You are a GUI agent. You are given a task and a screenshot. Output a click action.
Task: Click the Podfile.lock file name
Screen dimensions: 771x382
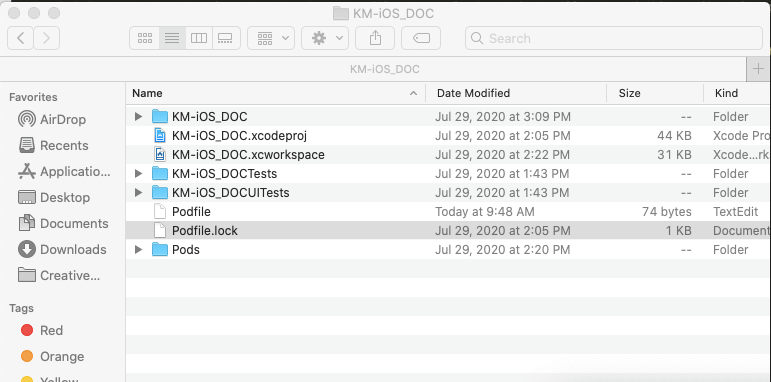205,231
